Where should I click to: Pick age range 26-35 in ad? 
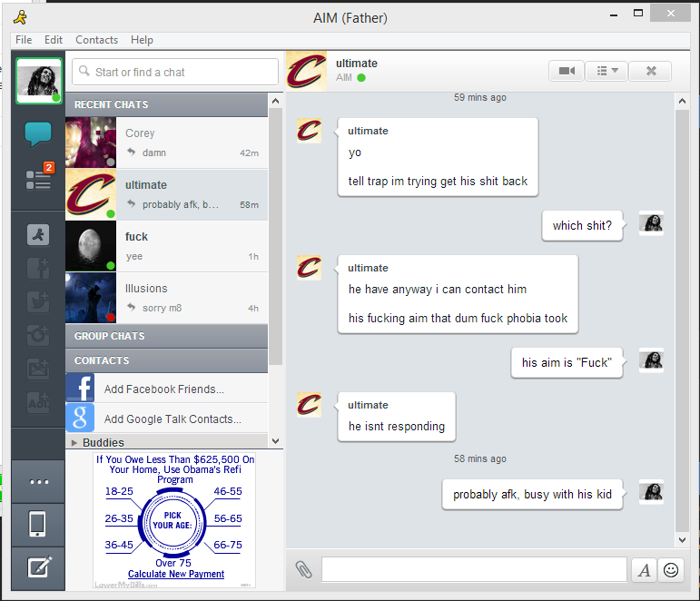tap(119, 518)
